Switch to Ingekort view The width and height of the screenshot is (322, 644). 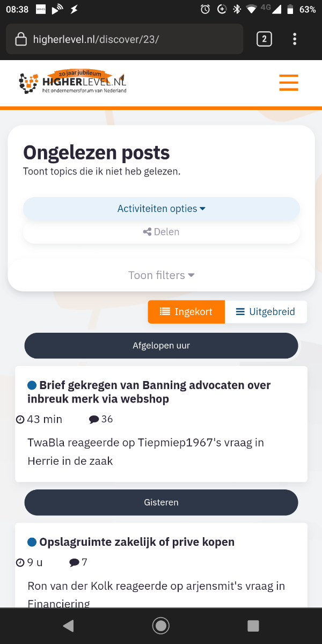point(186,312)
